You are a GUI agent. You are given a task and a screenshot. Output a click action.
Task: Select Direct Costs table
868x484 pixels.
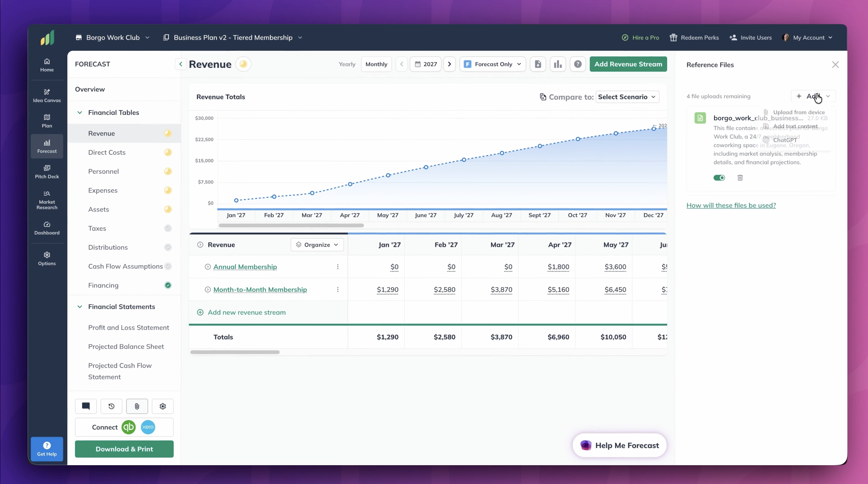pyautogui.click(x=124, y=152)
